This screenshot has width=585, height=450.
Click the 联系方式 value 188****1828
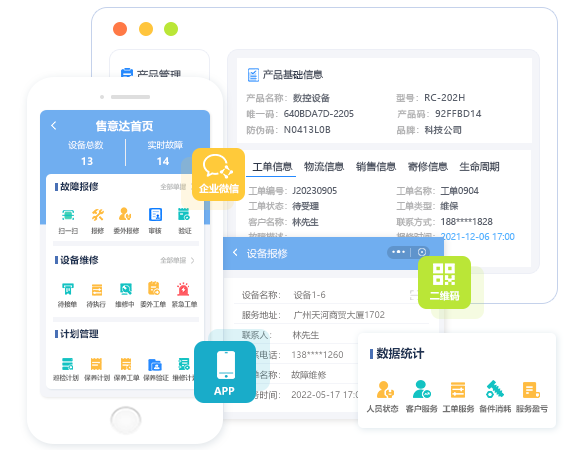[x=467, y=222]
